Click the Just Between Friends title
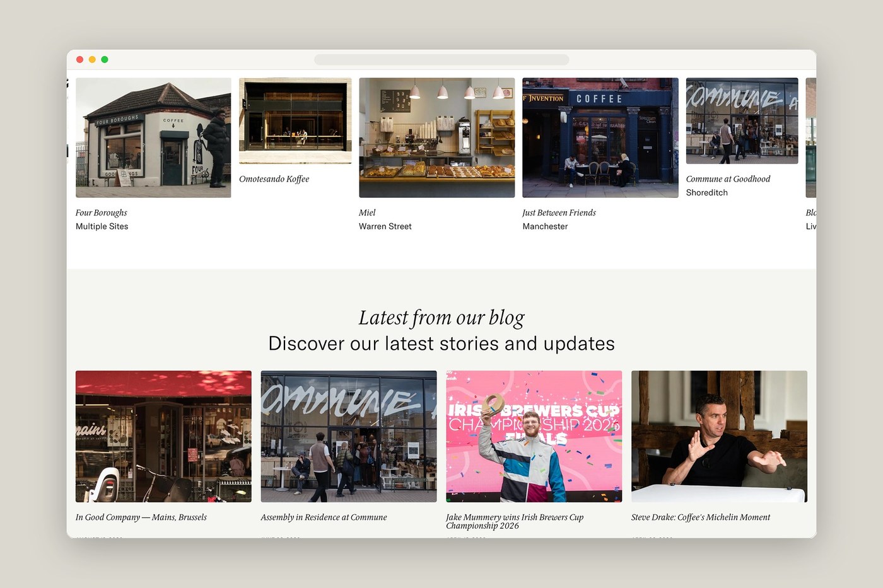Screen dimensions: 883x588 pyautogui.click(x=559, y=213)
